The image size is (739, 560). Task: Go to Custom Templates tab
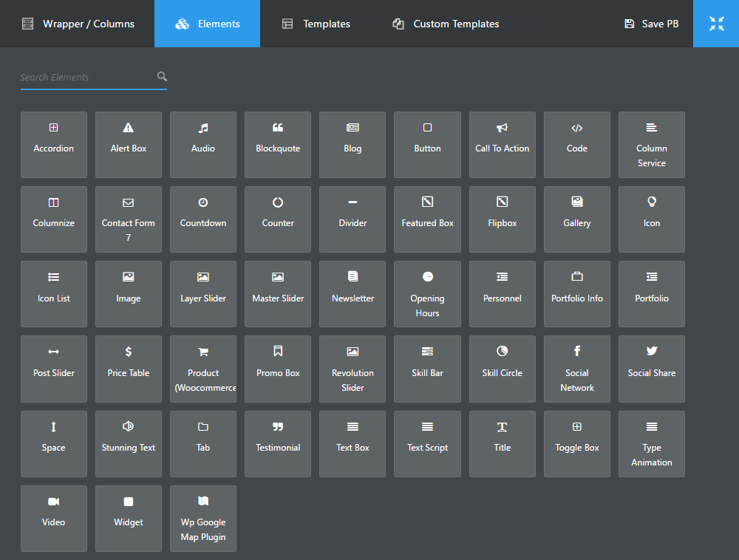[446, 24]
